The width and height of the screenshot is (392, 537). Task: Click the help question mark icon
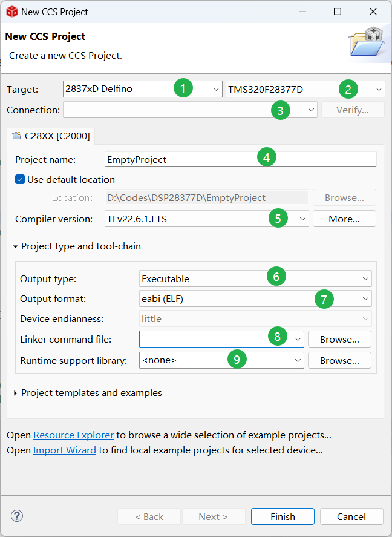point(17,516)
